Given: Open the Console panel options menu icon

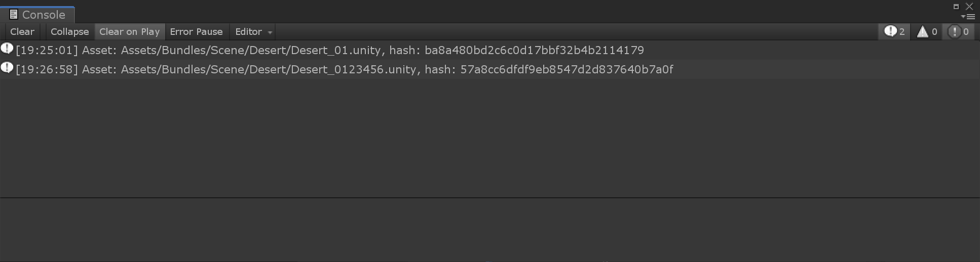Looking at the screenshot, I should coord(968,17).
